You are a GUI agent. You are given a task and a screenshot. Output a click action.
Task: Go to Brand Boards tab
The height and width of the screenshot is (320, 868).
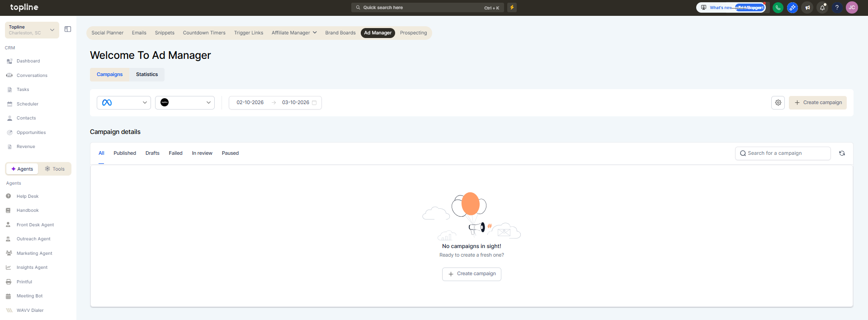(340, 33)
